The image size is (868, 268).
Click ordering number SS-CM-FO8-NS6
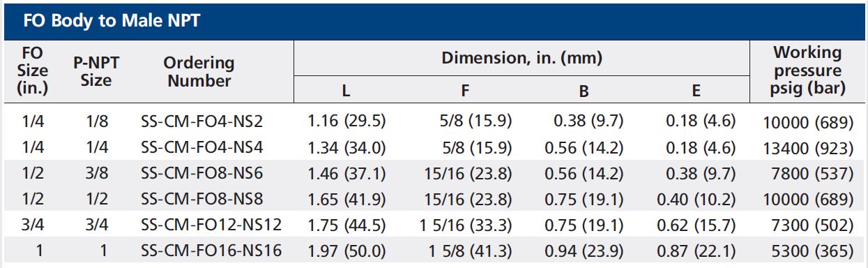[x=202, y=173]
